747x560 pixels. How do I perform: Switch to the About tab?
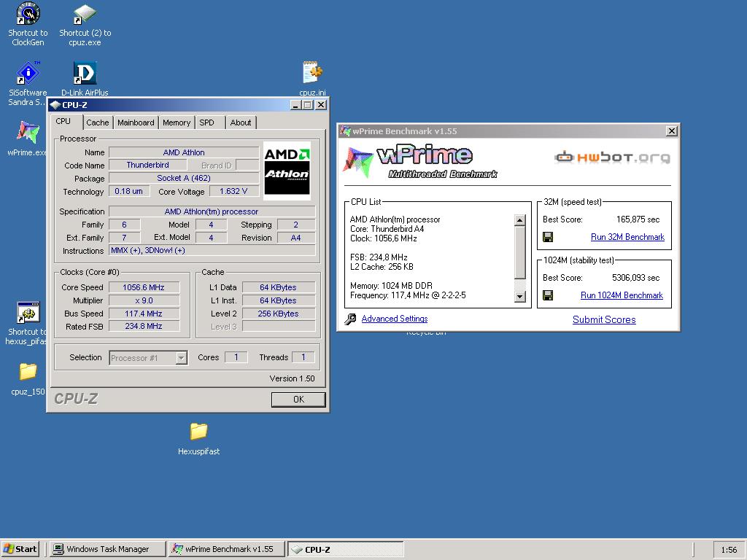click(241, 122)
